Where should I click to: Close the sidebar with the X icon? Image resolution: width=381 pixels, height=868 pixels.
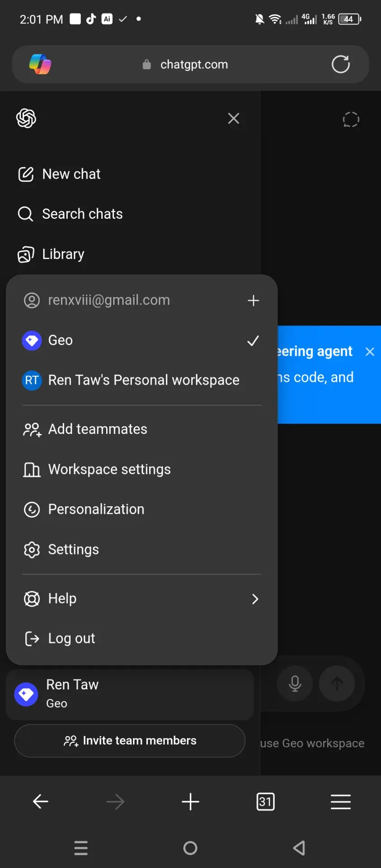pos(234,118)
